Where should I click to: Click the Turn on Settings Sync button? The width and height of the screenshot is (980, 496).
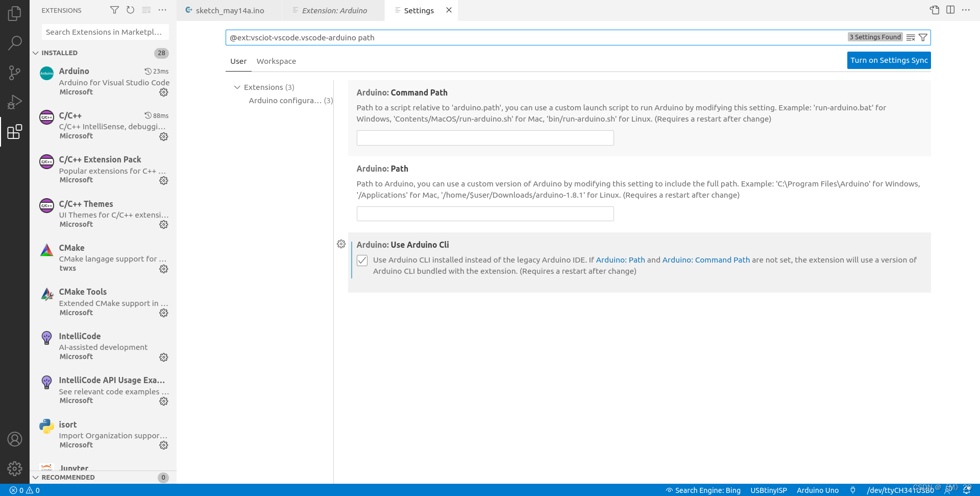pos(888,60)
